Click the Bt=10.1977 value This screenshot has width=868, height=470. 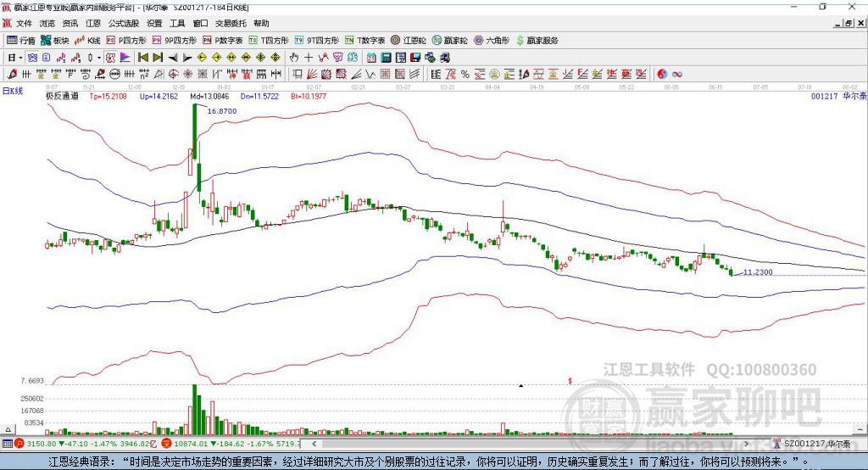pos(309,97)
